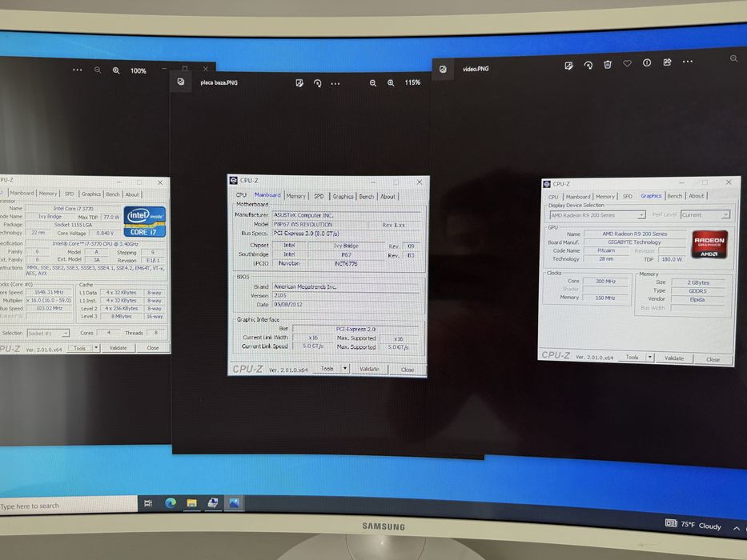Image resolution: width=747 pixels, height=560 pixels.
Task: Open File Explorer from the taskbar
Action: [191, 503]
